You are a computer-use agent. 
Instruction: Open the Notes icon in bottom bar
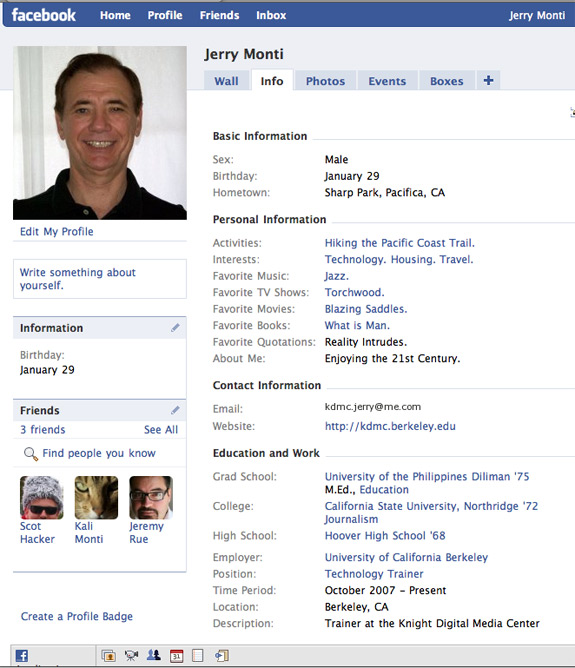tap(198, 656)
